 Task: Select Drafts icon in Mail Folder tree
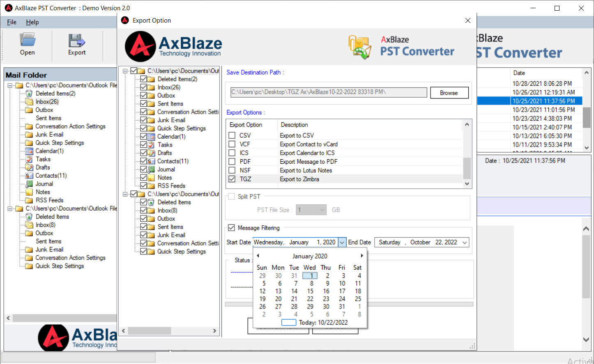[x=29, y=167]
